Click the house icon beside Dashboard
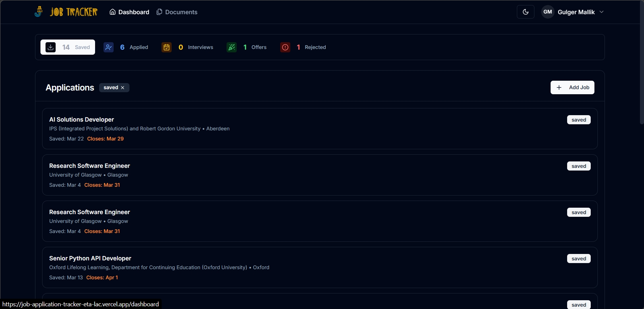The width and height of the screenshot is (644, 309). (113, 12)
